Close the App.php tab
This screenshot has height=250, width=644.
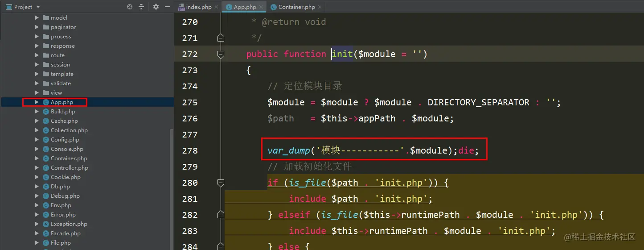261,7
